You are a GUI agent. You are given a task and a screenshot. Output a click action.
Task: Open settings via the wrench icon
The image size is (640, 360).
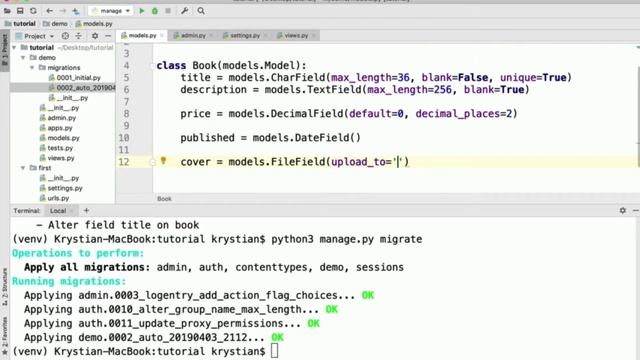(184, 11)
